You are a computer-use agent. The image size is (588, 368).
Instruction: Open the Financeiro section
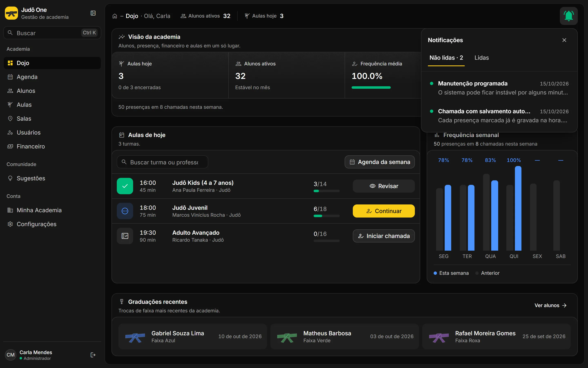(52, 146)
